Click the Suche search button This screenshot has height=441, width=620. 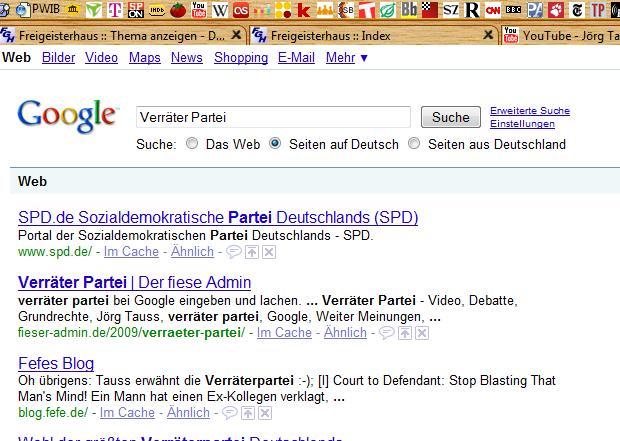(x=451, y=117)
